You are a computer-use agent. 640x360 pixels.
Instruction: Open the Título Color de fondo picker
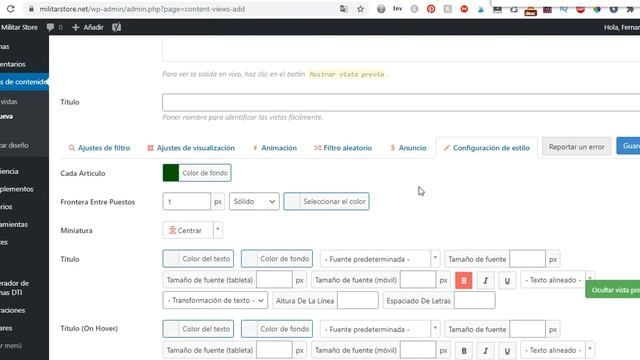point(277,259)
